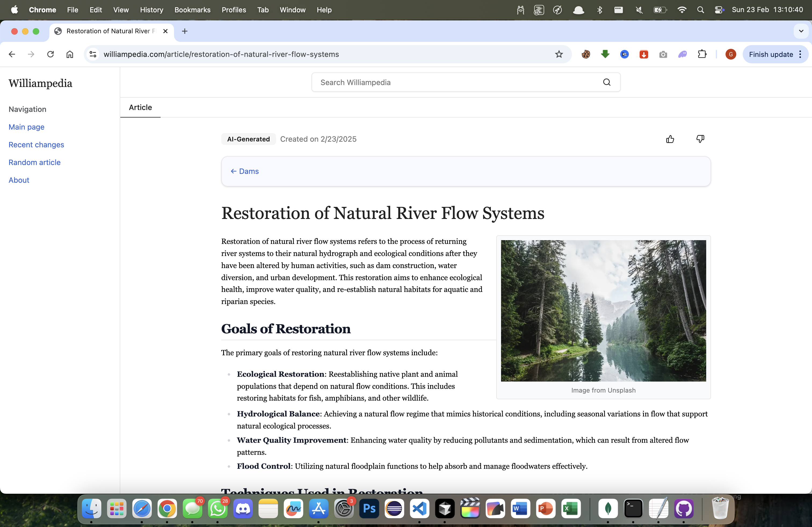
Task: Expand the tab search dropdown arrow
Action: (801, 31)
